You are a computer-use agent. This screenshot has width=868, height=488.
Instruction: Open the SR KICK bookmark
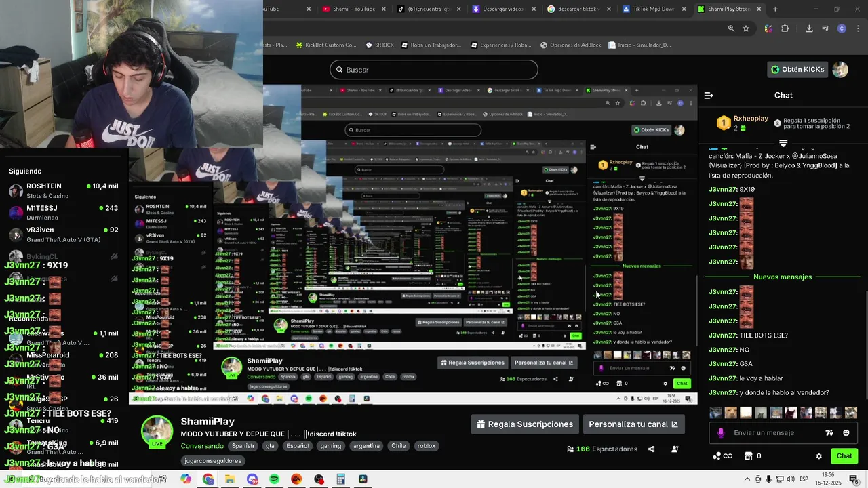click(x=380, y=45)
